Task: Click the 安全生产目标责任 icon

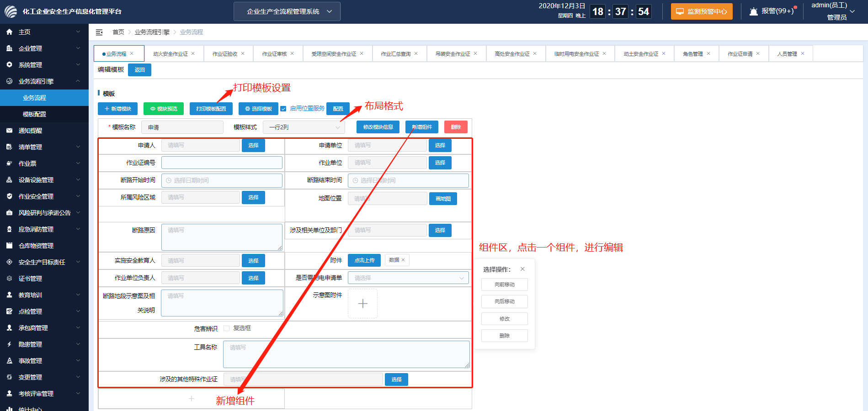Action: coord(9,262)
